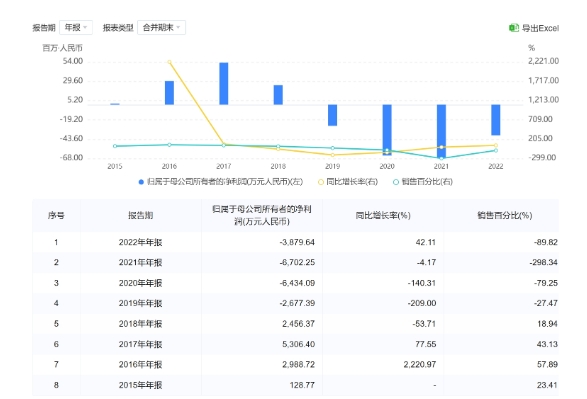Click the growth rate -209.00

(422, 303)
